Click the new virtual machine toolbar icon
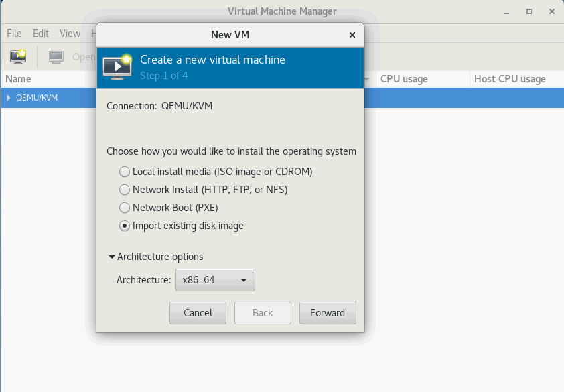Image resolution: width=564 pixels, height=392 pixels. (x=18, y=57)
